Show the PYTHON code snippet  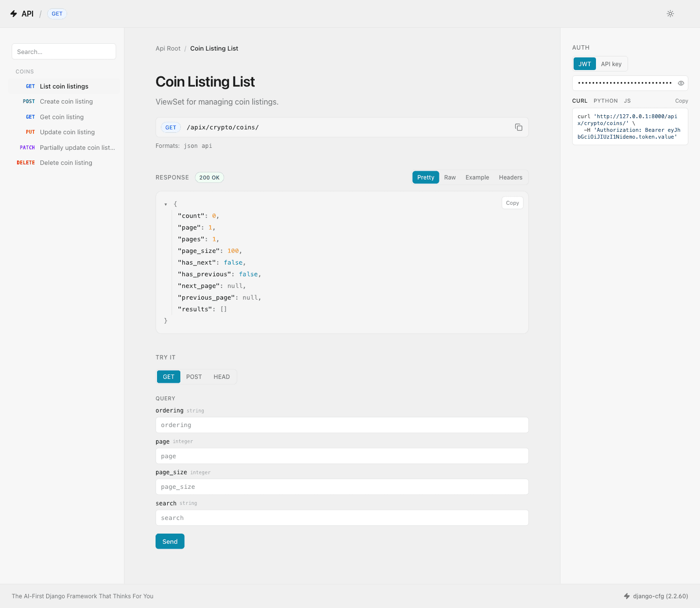(x=606, y=101)
